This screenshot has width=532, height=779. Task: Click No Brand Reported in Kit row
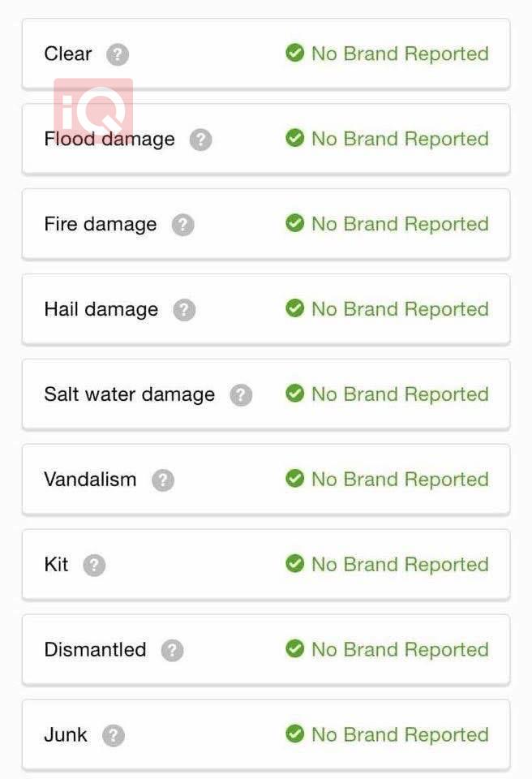pyautogui.click(x=400, y=565)
